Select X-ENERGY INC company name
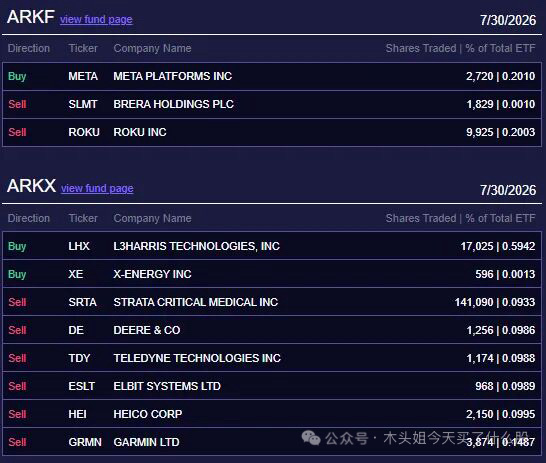 point(153,274)
